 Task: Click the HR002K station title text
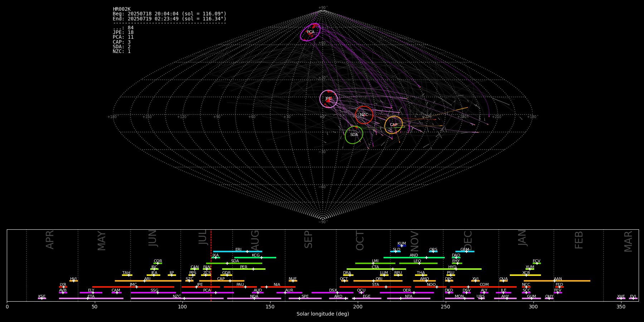(x=122, y=9)
